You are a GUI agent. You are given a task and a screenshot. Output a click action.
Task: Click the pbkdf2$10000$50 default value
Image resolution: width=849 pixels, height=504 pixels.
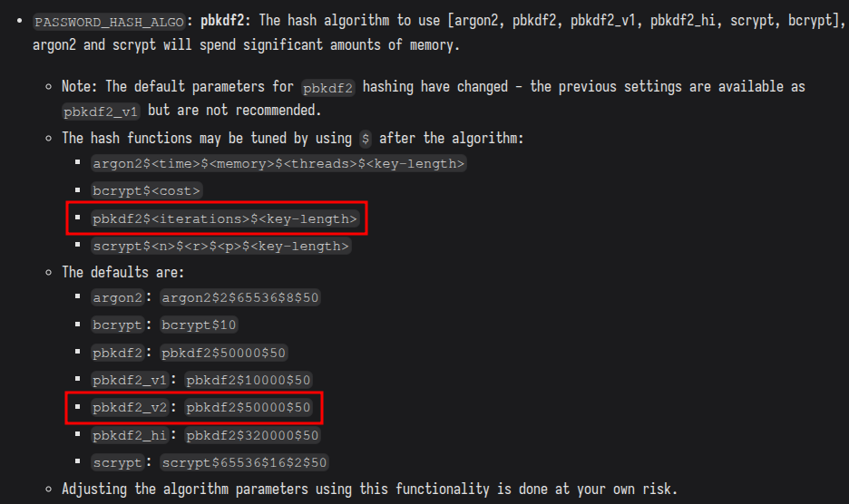tap(248, 380)
